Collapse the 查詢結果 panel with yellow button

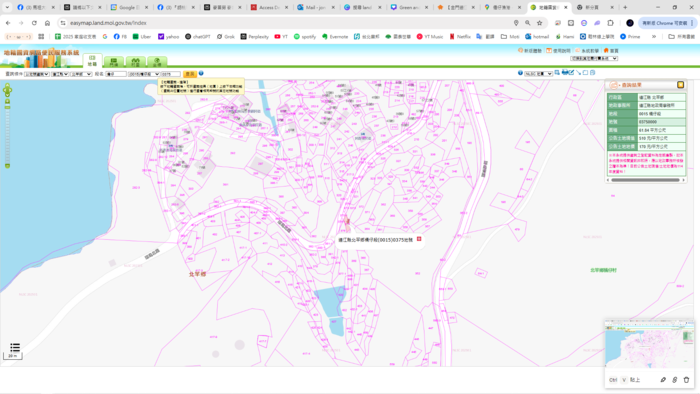[680, 85]
